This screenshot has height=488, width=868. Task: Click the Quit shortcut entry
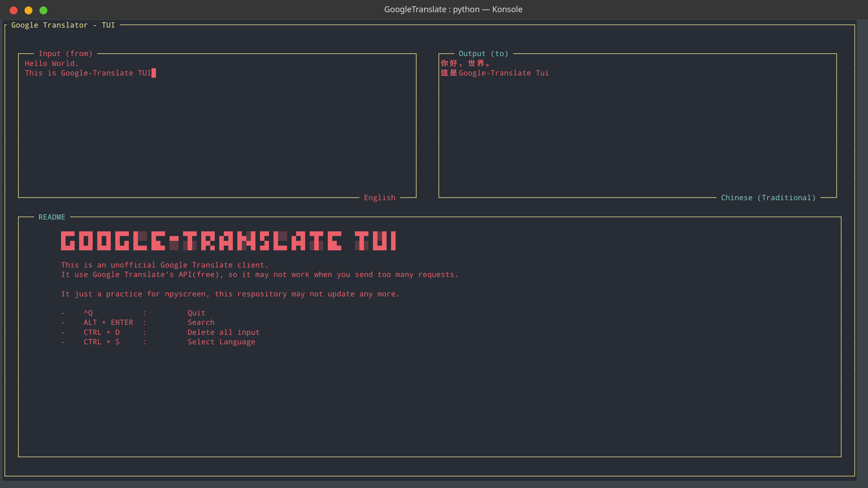(x=196, y=313)
